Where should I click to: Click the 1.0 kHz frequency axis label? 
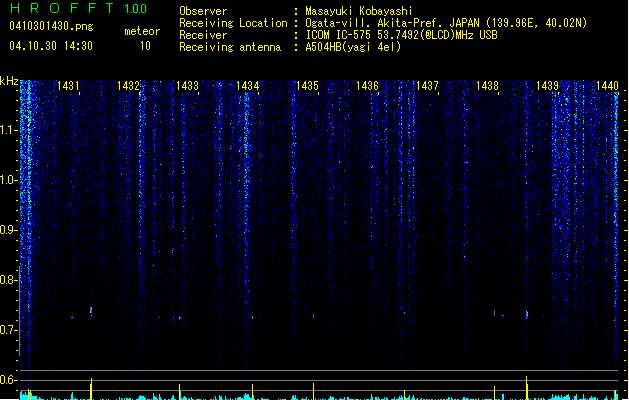point(9,180)
